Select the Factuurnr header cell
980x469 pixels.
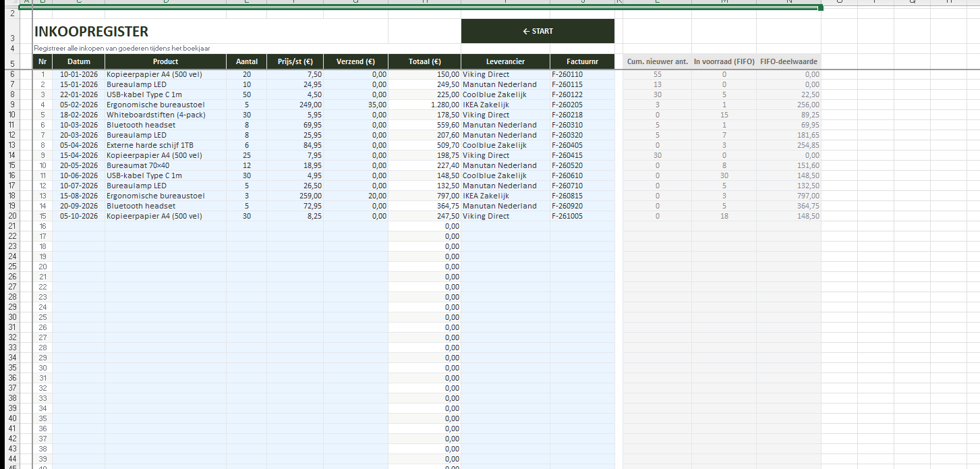click(x=582, y=61)
